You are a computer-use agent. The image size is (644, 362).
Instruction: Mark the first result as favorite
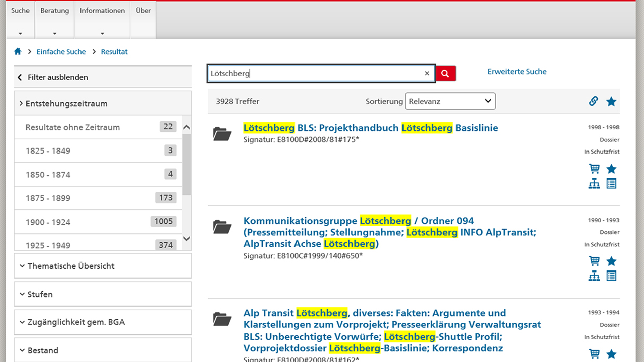(x=611, y=169)
